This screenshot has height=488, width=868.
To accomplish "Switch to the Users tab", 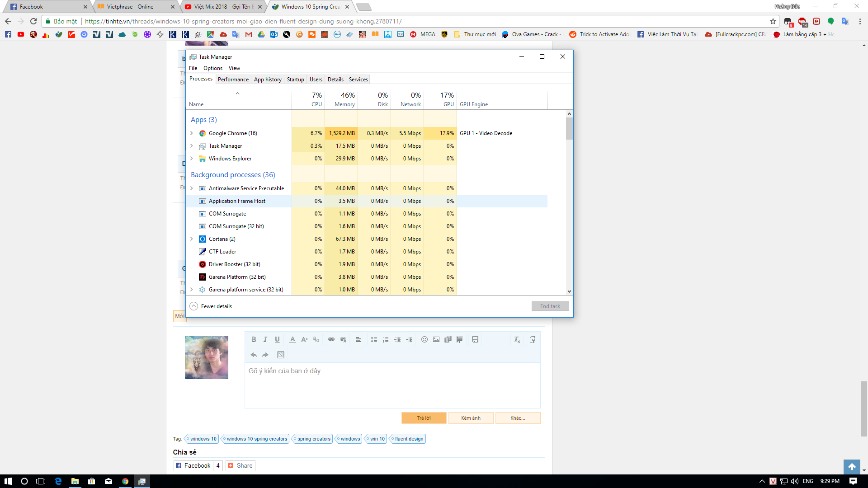I will tap(316, 80).
